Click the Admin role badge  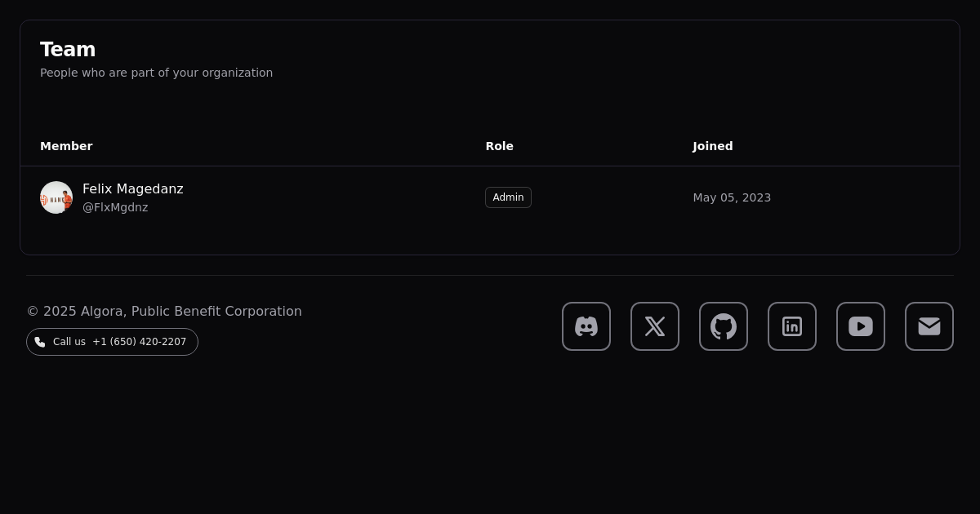pyautogui.click(x=508, y=197)
